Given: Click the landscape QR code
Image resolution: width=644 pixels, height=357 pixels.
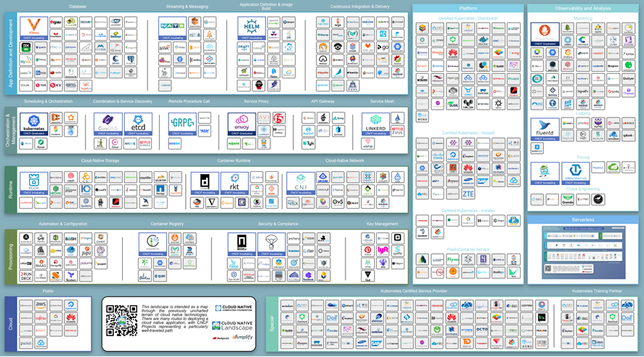Looking at the screenshot, I should 121,320.
